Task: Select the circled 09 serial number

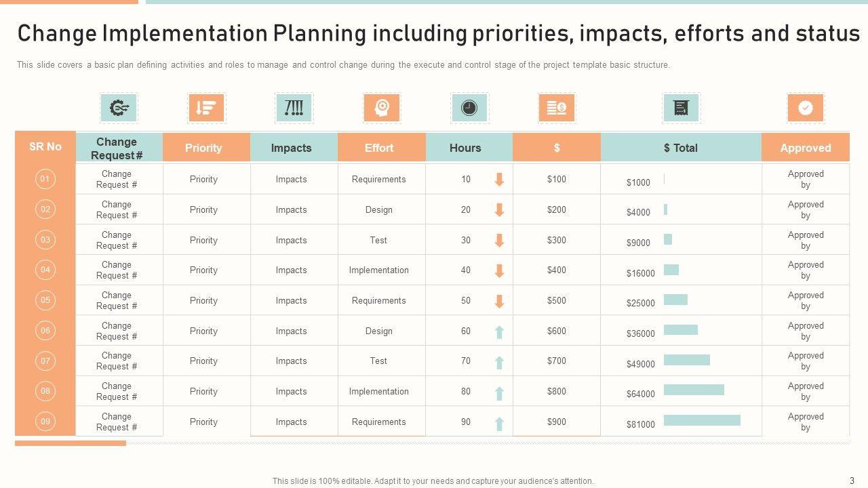Action: pyautogui.click(x=45, y=421)
